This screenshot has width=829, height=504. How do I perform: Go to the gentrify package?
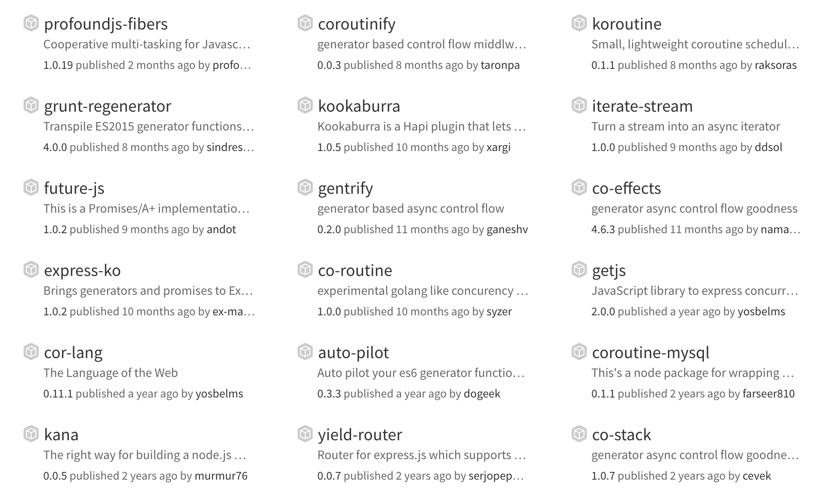pyautogui.click(x=345, y=188)
